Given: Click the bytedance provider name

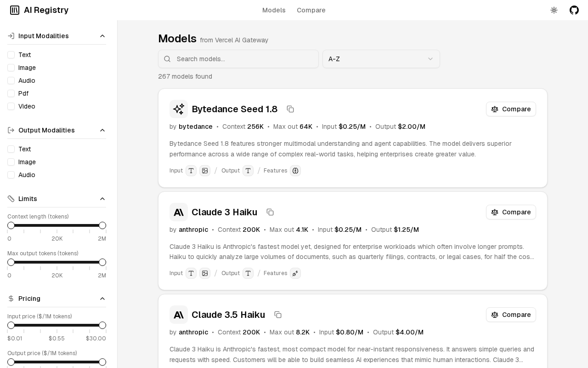Looking at the screenshot, I should 196,126.
